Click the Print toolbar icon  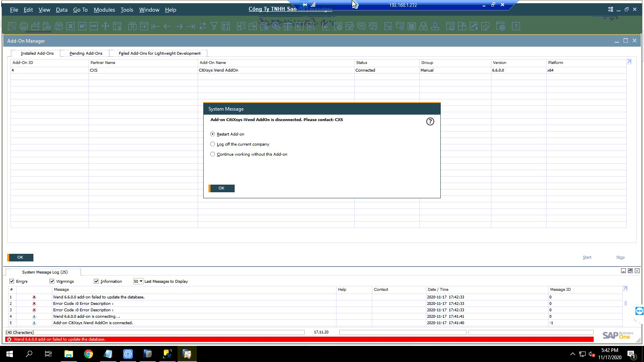[x=24, y=27]
